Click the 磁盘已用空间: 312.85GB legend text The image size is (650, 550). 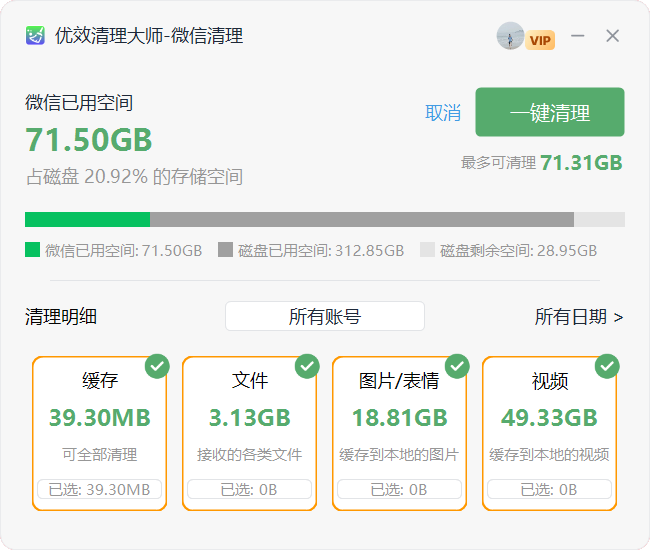point(321,251)
